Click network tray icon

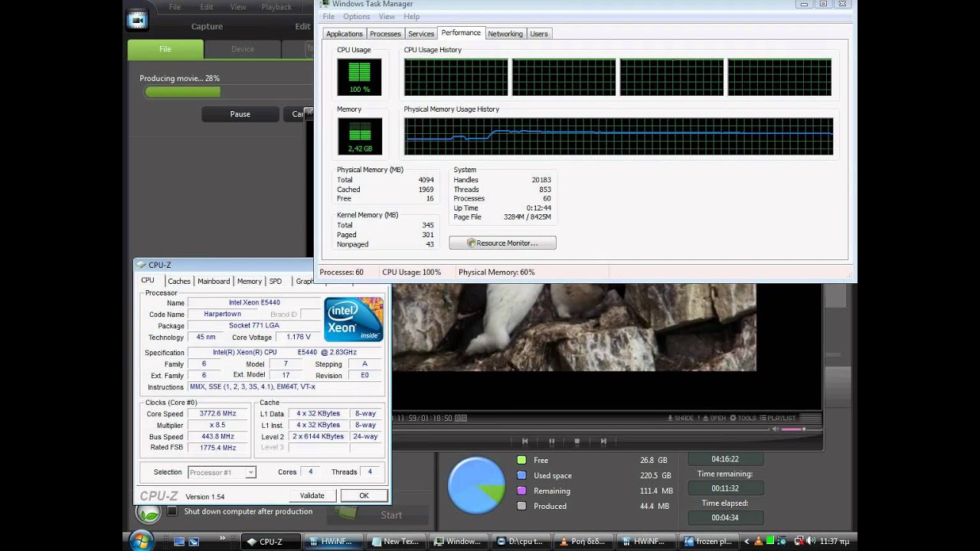pyautogui.click(x=798, y=541)
